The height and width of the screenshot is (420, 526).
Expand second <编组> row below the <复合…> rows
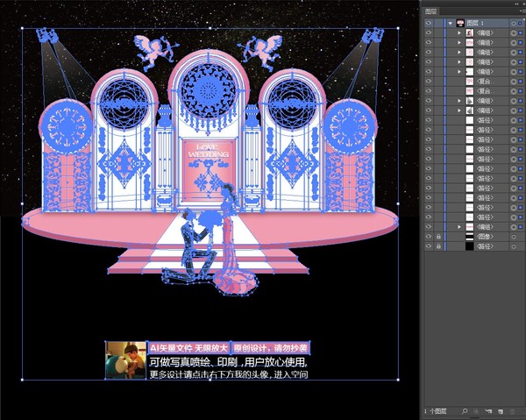click(x=459, y=110)
